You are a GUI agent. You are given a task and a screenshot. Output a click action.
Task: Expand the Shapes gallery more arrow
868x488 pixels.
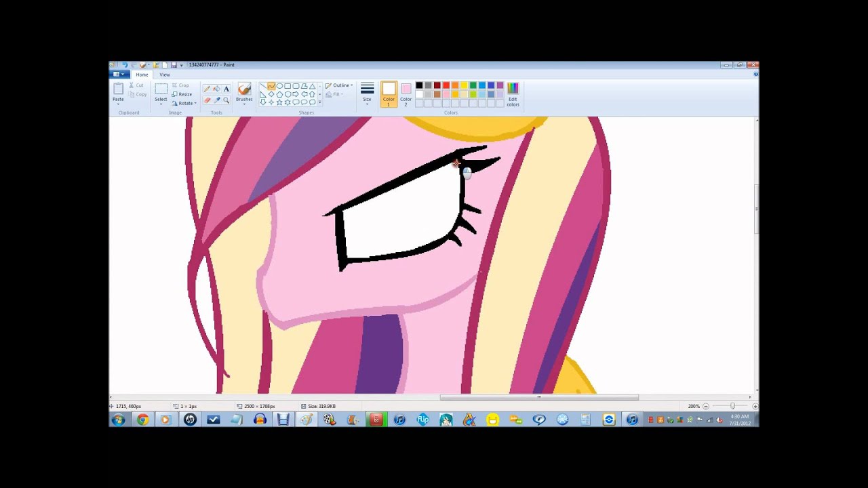320,102
